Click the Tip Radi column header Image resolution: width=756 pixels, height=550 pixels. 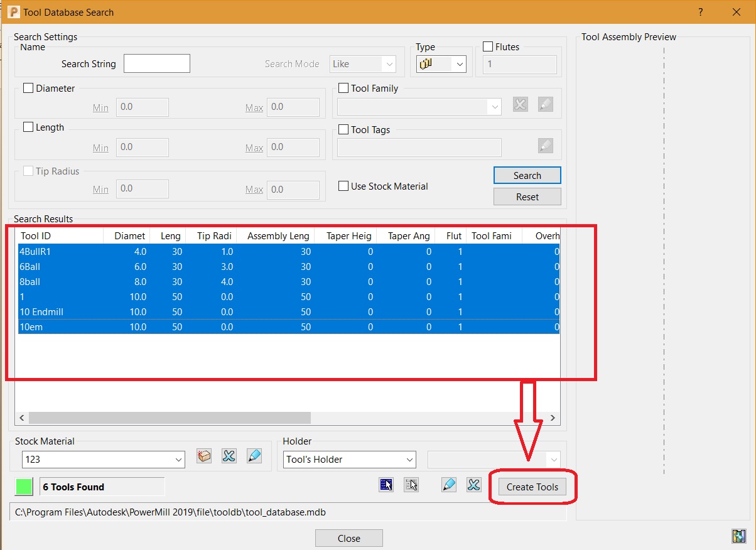click(210, 236)
